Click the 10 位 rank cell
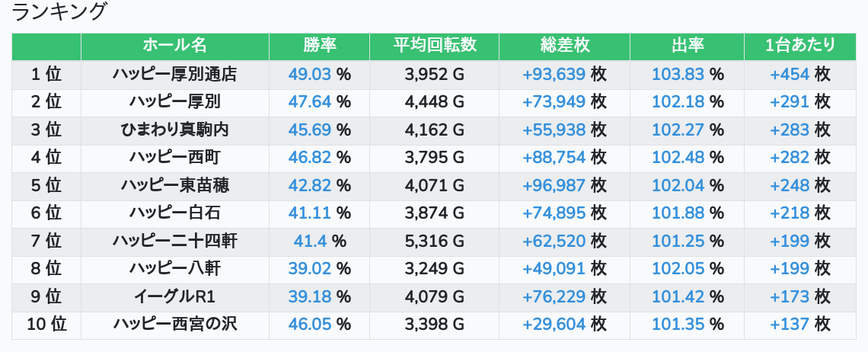 coord(46,325)
